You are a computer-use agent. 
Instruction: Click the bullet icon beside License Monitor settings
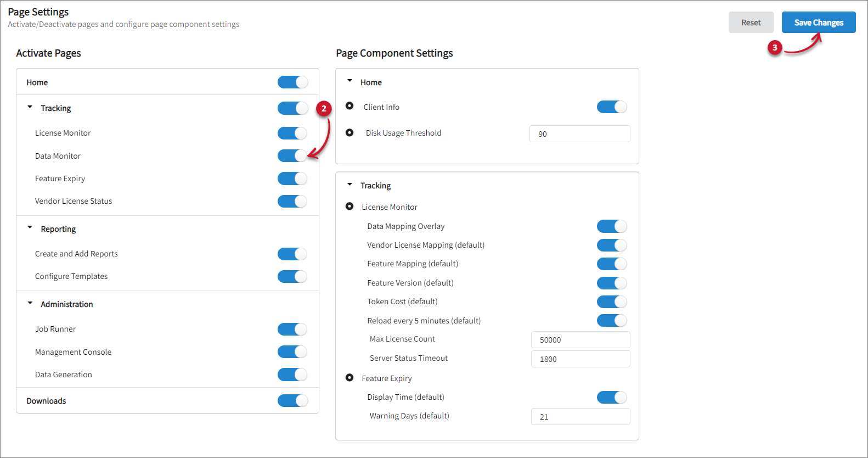350,206
